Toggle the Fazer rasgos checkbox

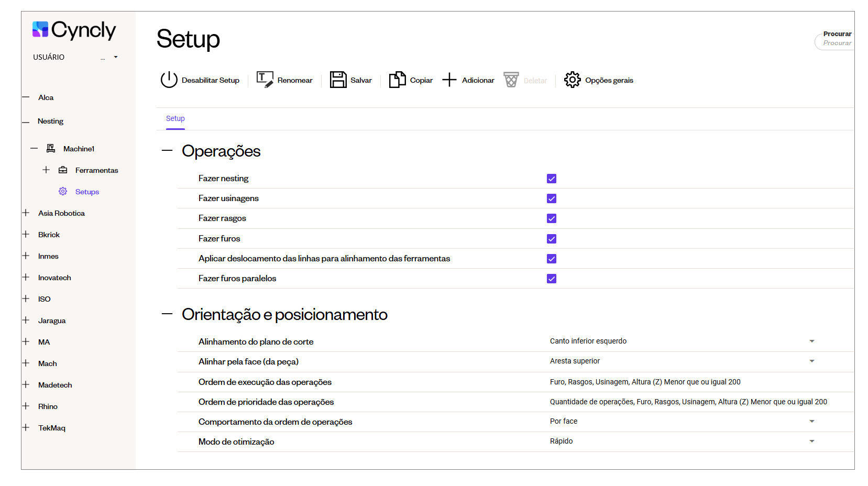(x=552, y=218)
